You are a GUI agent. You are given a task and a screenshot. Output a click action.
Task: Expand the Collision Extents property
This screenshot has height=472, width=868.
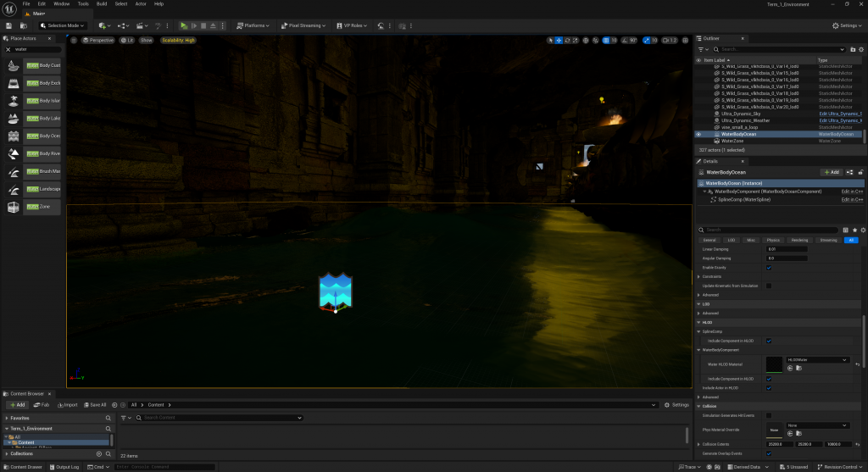[698, 444]
